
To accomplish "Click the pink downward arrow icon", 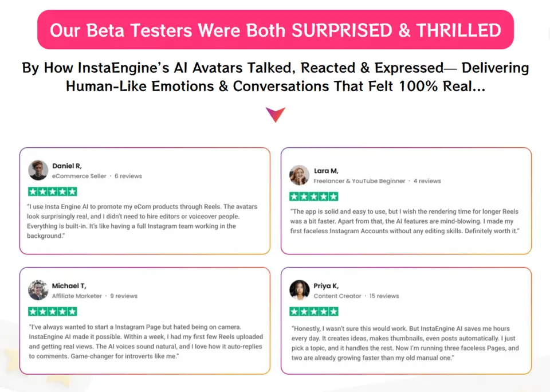I will pos(275,114).
